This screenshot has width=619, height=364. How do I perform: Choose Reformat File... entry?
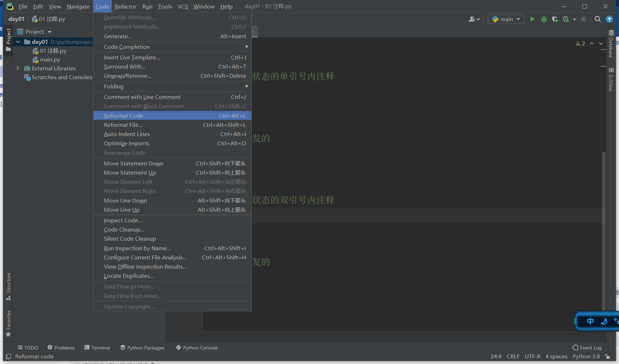pos(172,125)
